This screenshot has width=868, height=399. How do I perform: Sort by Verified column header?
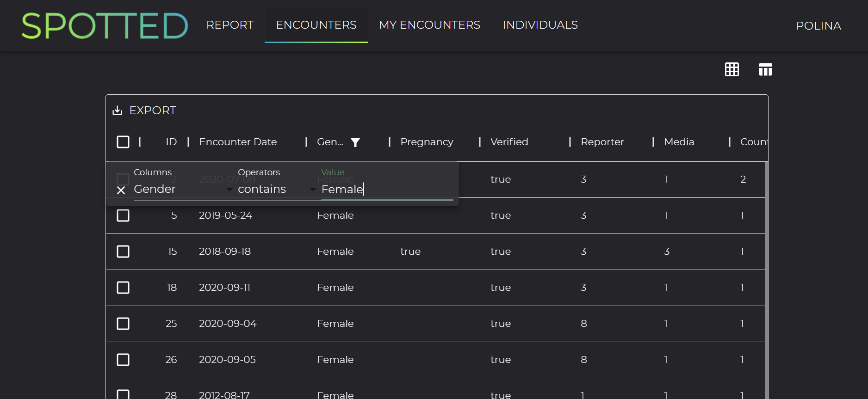click(x=509, y=142)
